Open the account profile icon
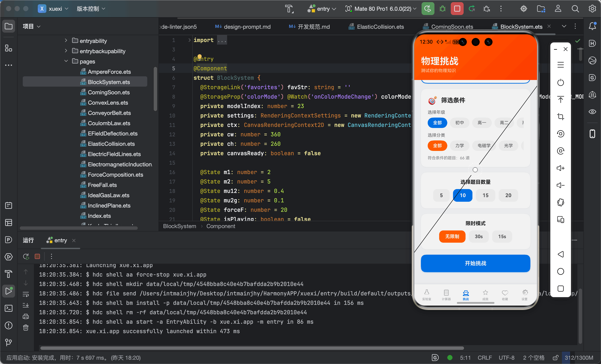The image size is (601, 364). [x=558, y=9]
